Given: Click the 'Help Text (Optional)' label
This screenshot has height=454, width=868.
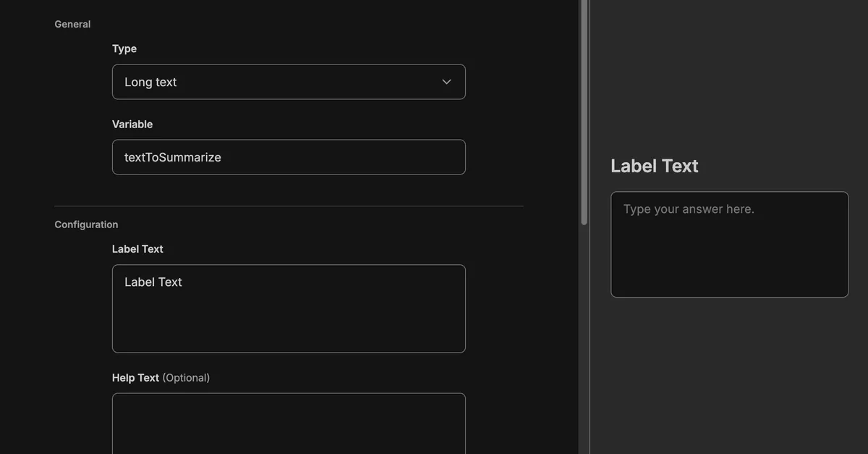Looking at the screenshot, I should [161, 377].
